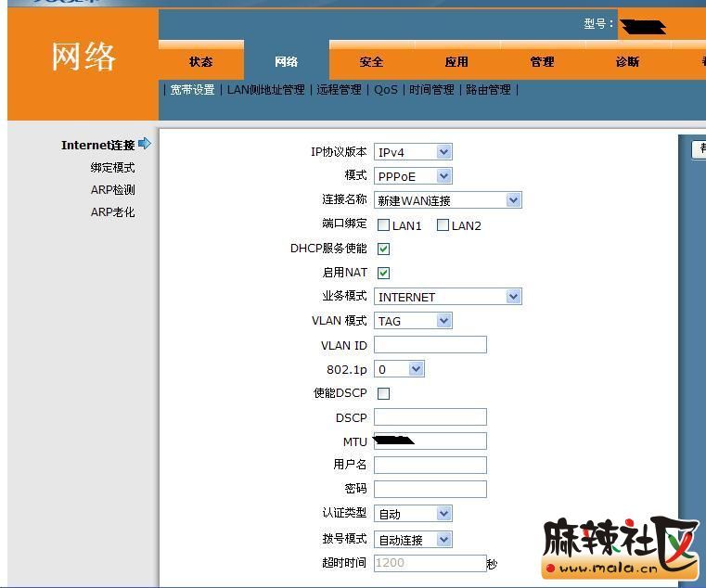Disable the DHCP服务使能 checkbox
Screen dimensions: 706x588
point(383,249)
